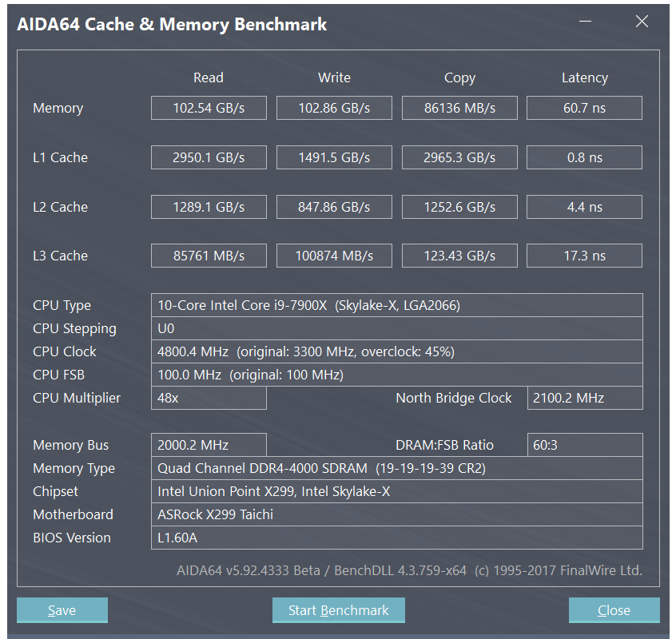672x639 pixels.
Task: Click the Read column header
Action: [209, 77]
